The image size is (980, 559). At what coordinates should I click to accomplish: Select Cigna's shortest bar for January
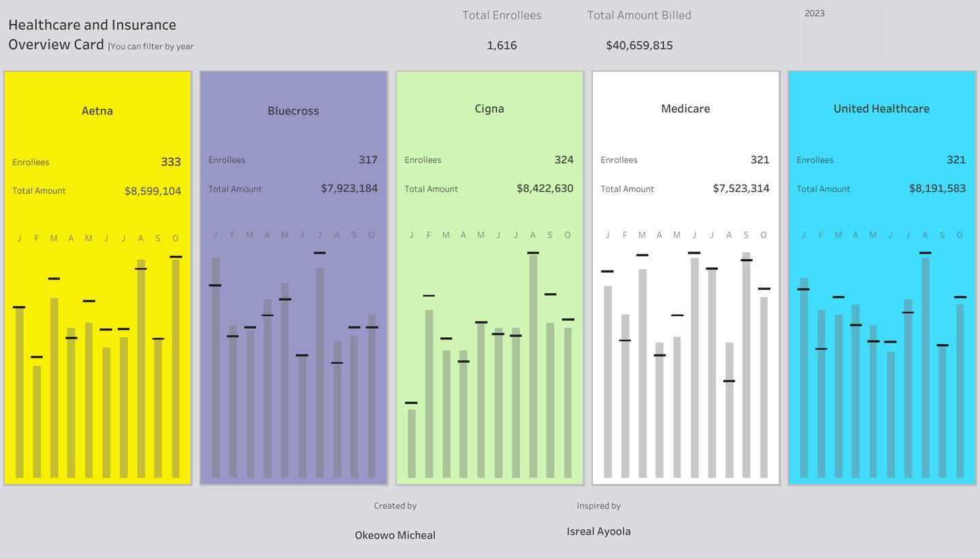[412, 443]
